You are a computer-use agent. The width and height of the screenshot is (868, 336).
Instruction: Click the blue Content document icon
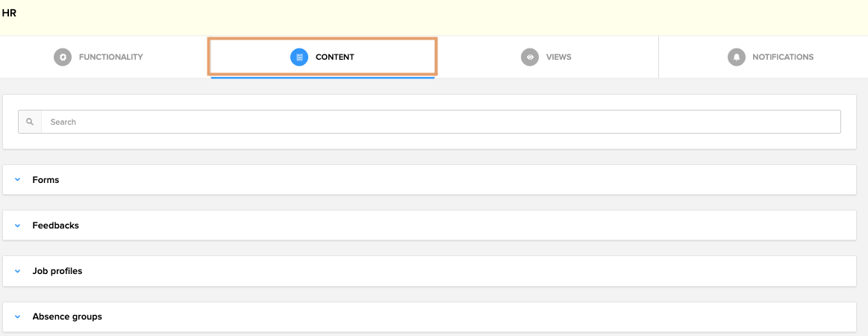coord(299,57)
